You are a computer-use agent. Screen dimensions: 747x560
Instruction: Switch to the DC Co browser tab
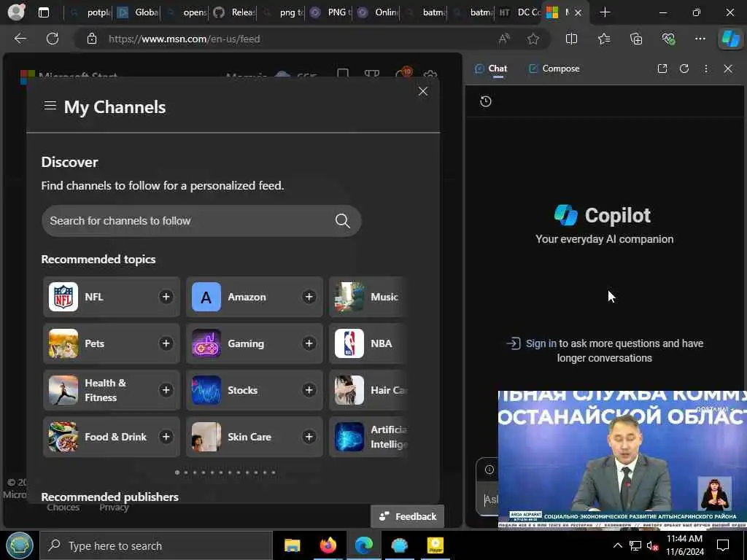coord(520,12)
